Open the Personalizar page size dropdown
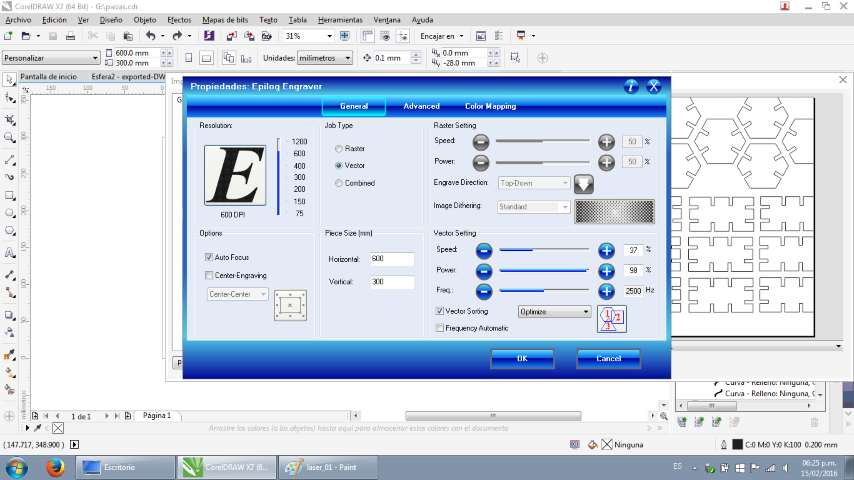The height and width of the screenshot is (480, 854). 51,58
